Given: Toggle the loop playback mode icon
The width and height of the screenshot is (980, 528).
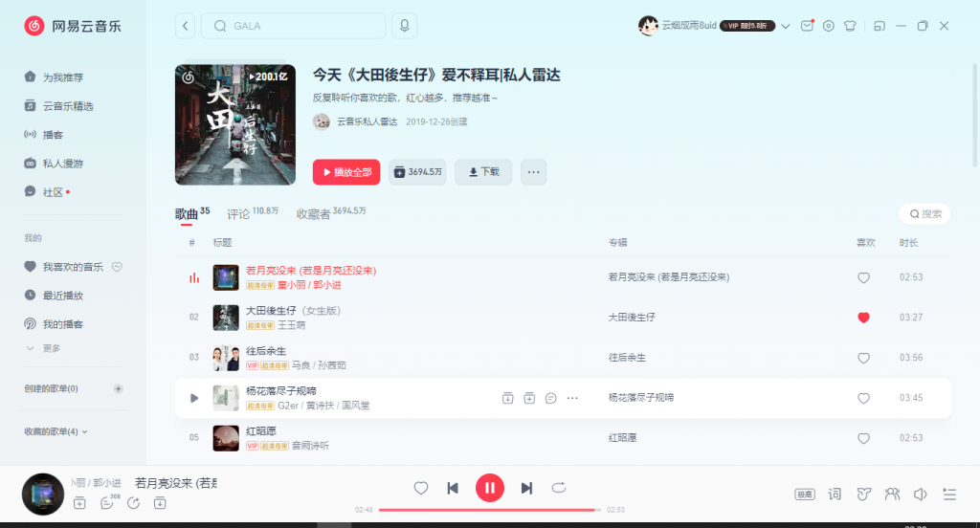Looking at the screenshot, I should click(559, 488).
